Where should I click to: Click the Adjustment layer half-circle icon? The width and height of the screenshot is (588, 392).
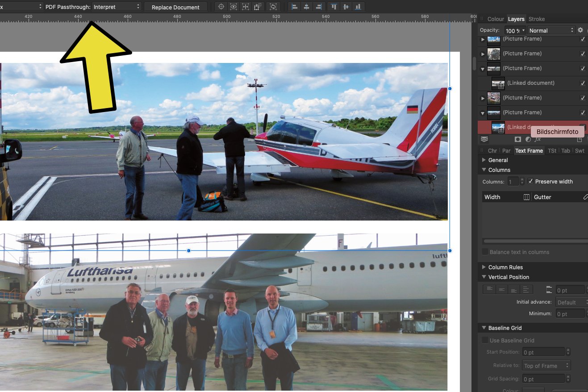[x=528, y=140]
